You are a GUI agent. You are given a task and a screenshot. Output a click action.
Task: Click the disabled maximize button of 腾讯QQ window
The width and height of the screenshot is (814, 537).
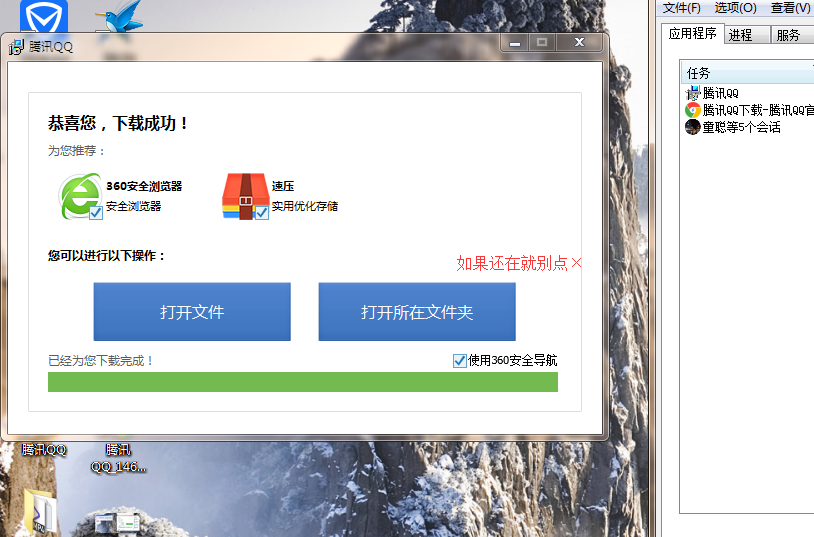[542, 43]
